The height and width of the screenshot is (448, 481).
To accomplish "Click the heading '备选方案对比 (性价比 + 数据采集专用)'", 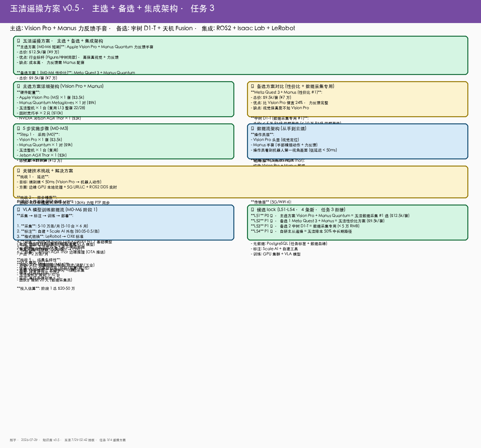I will click(x=295, y=86).
